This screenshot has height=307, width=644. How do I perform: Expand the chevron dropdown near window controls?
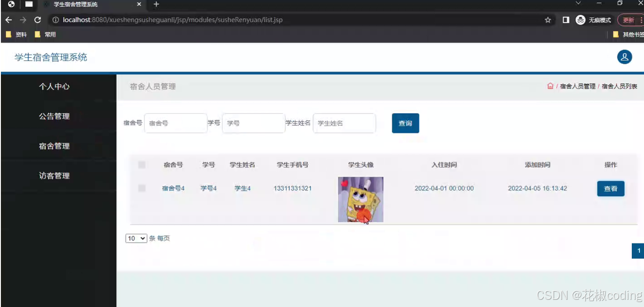coord(578,4)
